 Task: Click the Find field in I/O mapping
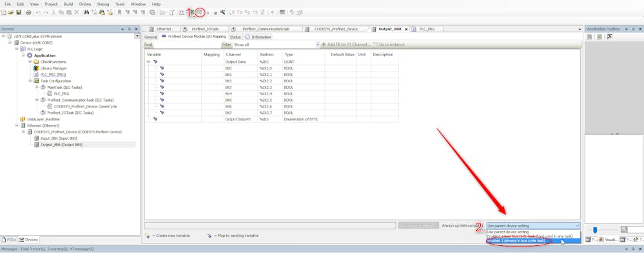187,44
